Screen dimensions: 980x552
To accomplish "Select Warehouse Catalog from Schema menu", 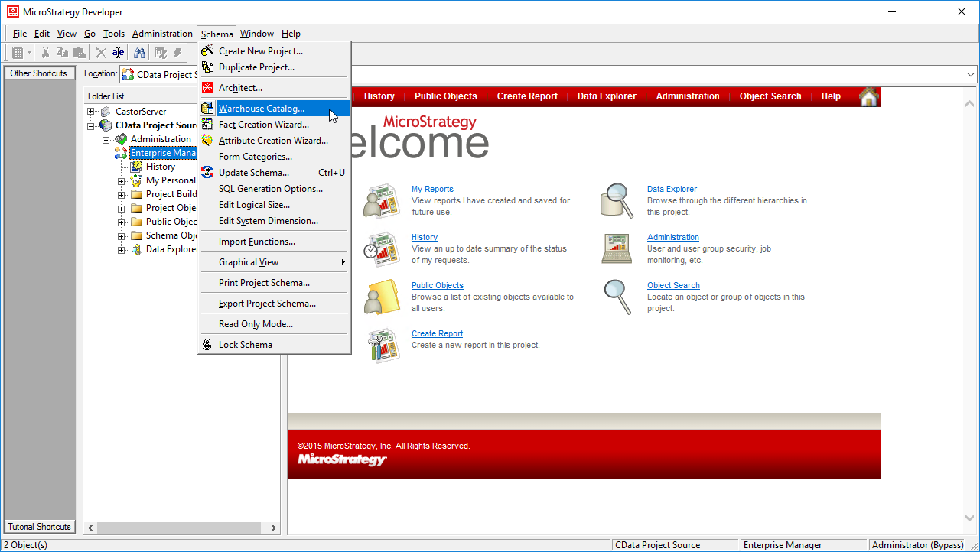I will (x=262, y=109).
